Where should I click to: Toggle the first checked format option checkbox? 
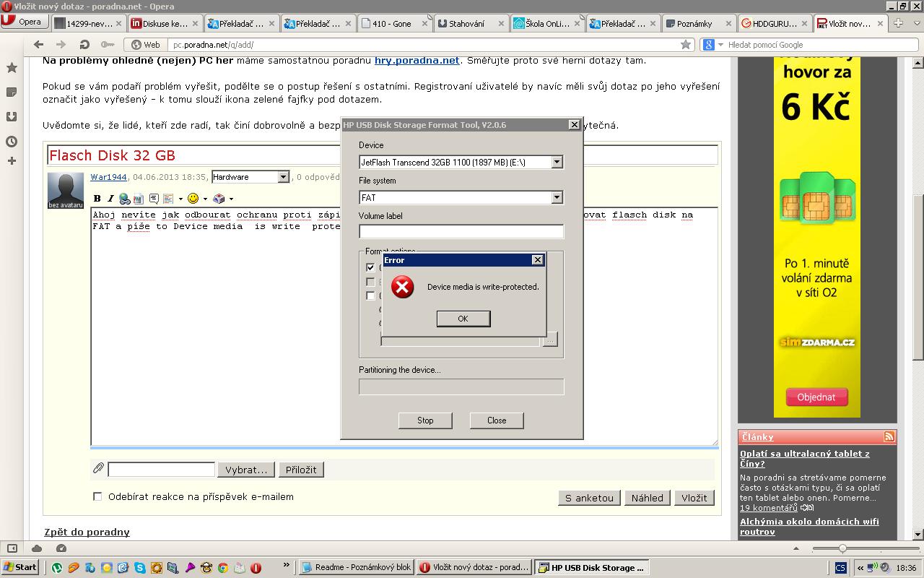pyautogui.click(x=370, y=267)
